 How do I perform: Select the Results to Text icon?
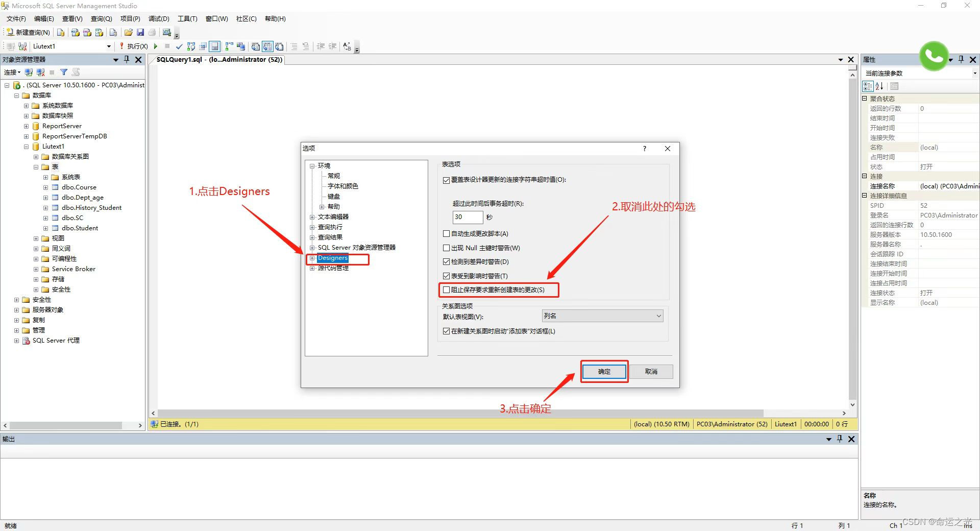(256, 46)
